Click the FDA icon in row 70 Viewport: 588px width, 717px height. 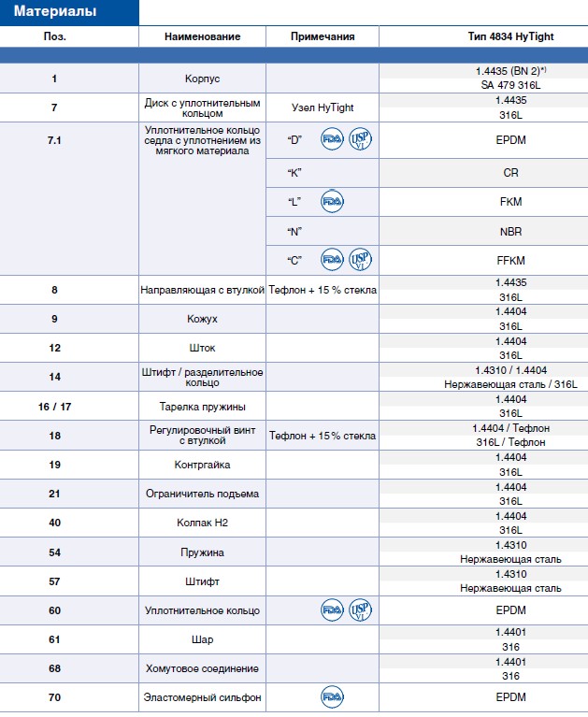pos(332,696)
